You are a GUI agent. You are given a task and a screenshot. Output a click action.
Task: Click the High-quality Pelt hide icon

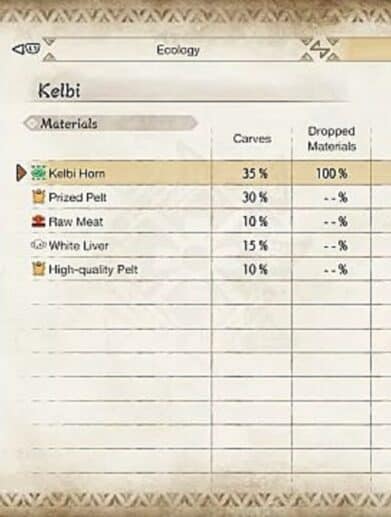(38, 269)
